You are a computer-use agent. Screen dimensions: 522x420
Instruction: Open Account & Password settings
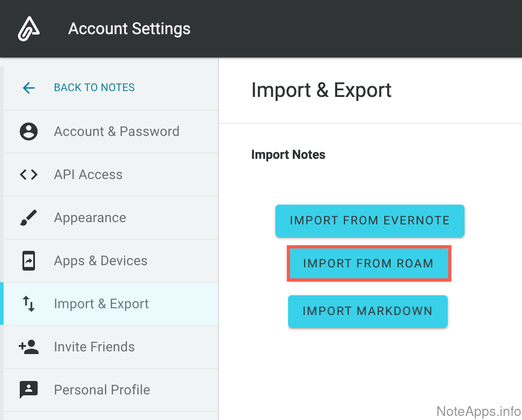117,131
